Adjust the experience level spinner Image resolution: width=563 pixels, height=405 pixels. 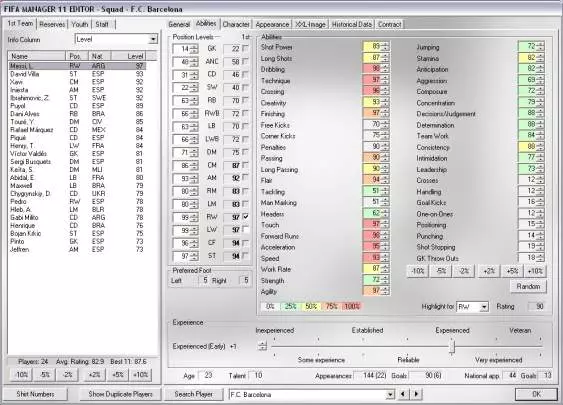[262, 346]
